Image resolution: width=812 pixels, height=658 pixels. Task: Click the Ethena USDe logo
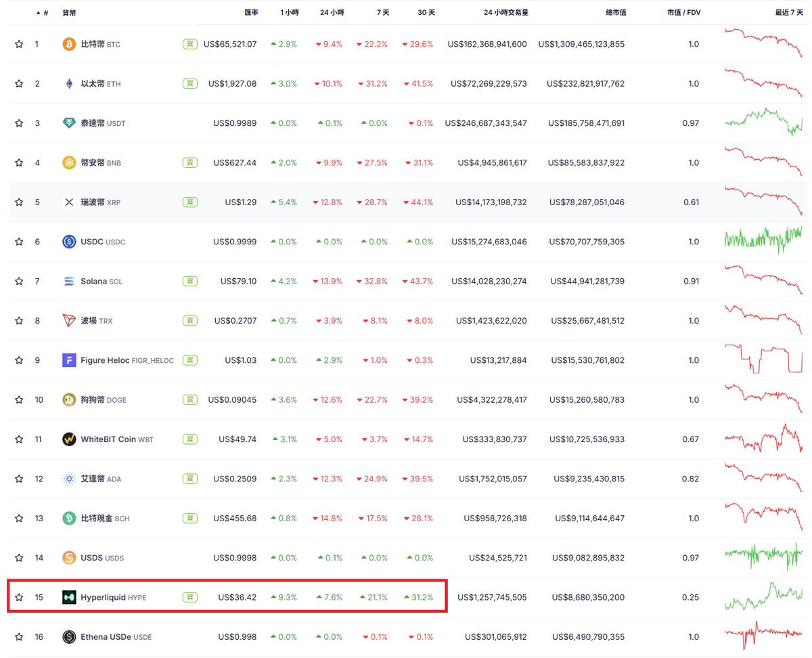click(69, 637)
